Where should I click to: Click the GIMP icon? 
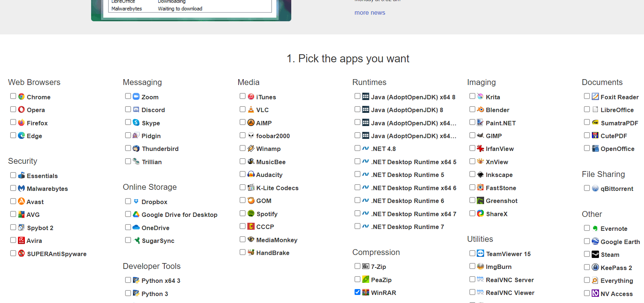tap(480, 135)
